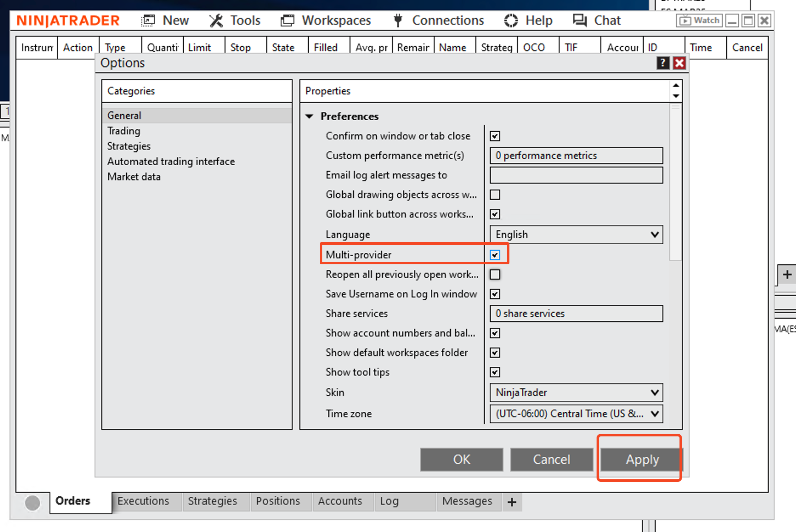Uncheck the Multi-provider checkbox

[495, 255]
